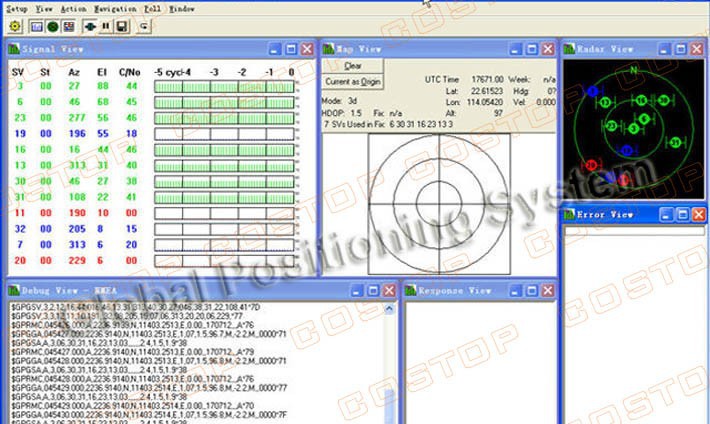710x424 pixels.
Task: Click the save floppy disk icon
Action: [x=121, y=26]
